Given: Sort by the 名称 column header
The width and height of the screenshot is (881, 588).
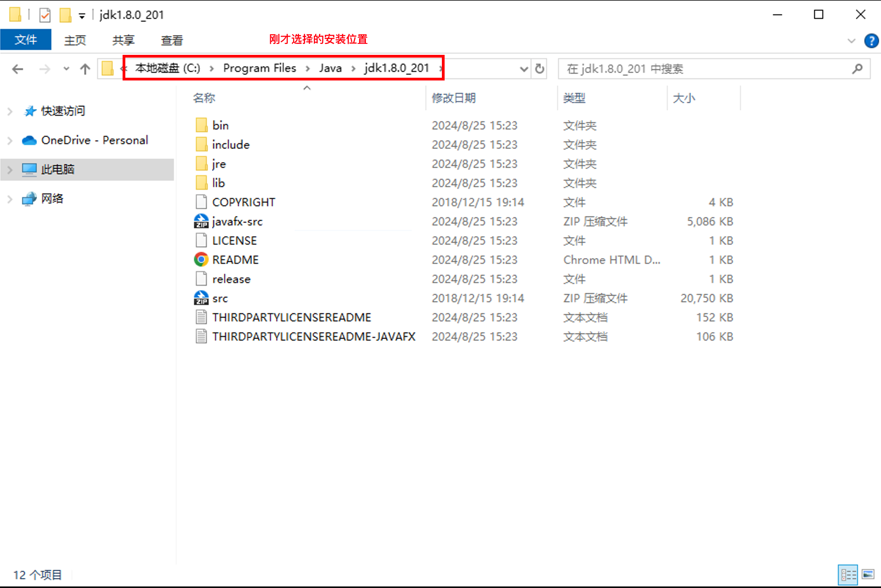Looking at the screenshot, I should [204, 98].
